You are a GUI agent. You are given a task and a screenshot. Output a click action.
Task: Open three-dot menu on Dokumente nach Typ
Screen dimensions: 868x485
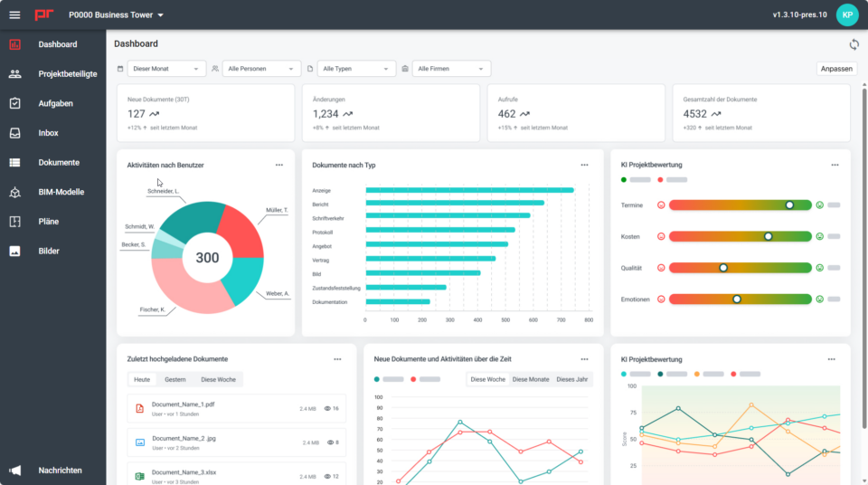click(584, 165)
